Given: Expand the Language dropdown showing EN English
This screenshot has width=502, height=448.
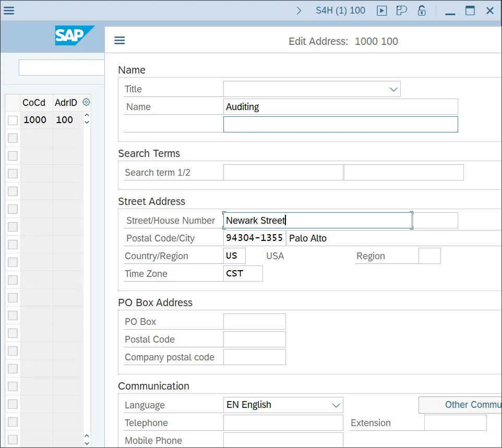Looking at the screenshot, I should click(x=336, y=405).
